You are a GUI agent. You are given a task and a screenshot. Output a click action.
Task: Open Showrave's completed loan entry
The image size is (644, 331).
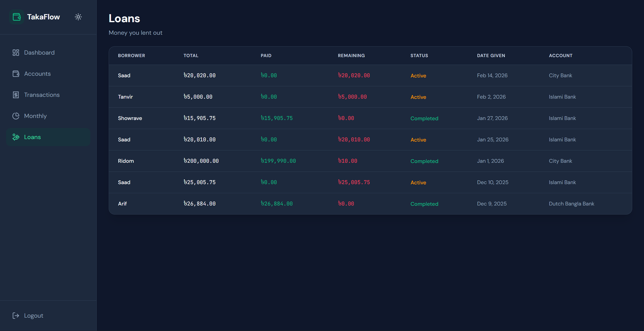click(x=130, y=118)
